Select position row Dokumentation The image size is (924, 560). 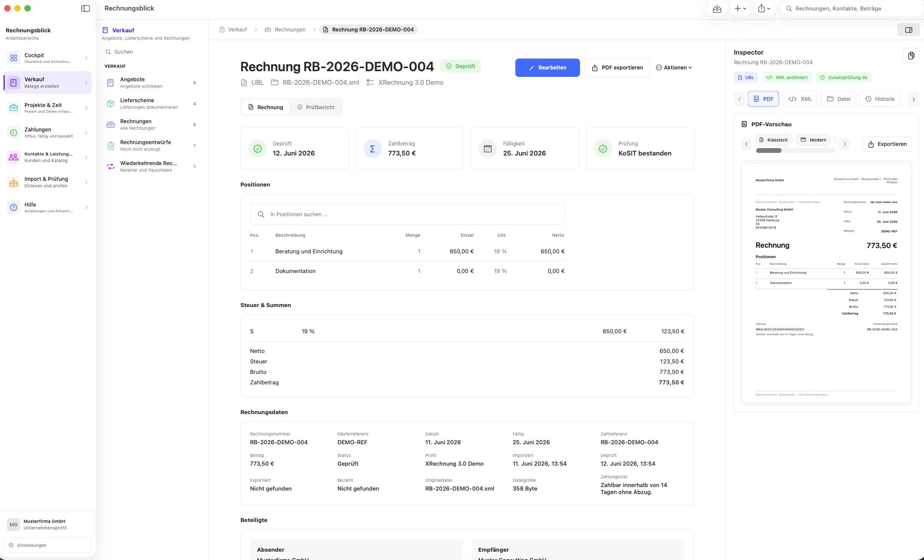pyautogui.click(x=407, y=271)
